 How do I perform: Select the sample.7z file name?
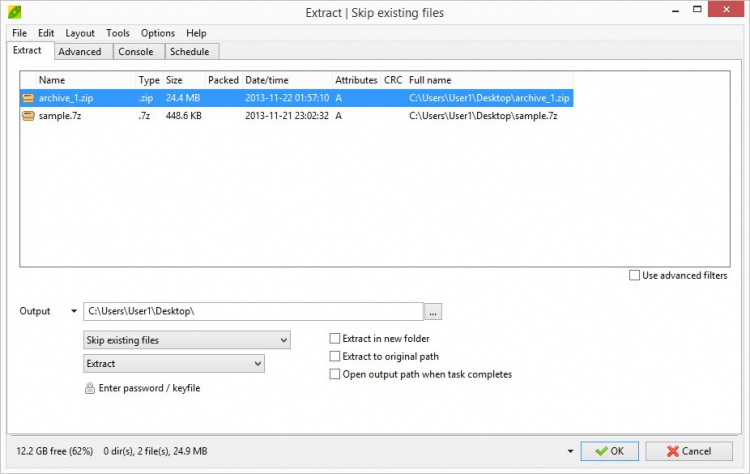(60, 116)
